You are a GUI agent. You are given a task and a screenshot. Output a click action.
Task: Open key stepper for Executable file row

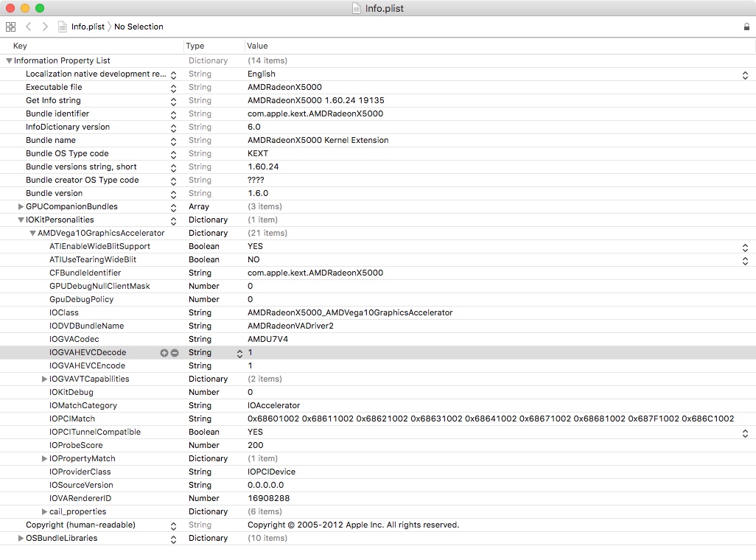tap(174, 88)
